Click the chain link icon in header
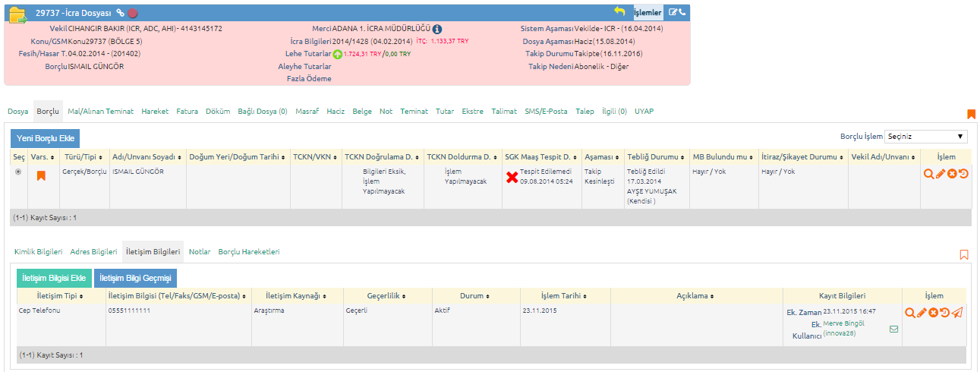Viewport: 980px width, 372px height. (x=120, y=13)
